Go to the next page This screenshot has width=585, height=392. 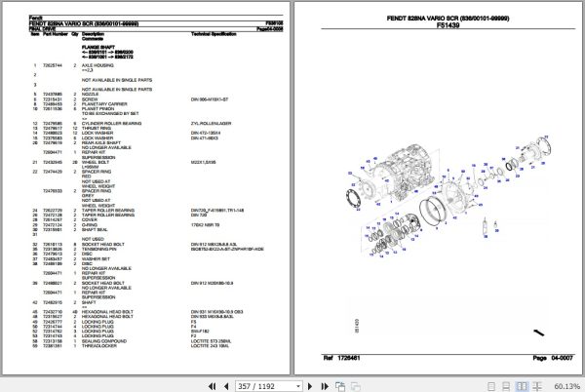click(x=310, y=386)
